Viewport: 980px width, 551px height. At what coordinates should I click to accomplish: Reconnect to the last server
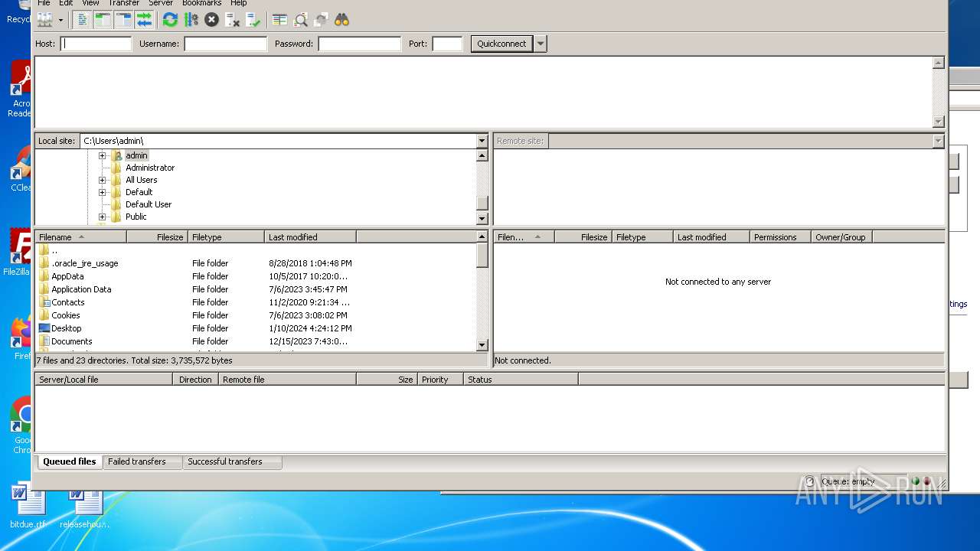(x=253, y=20)
